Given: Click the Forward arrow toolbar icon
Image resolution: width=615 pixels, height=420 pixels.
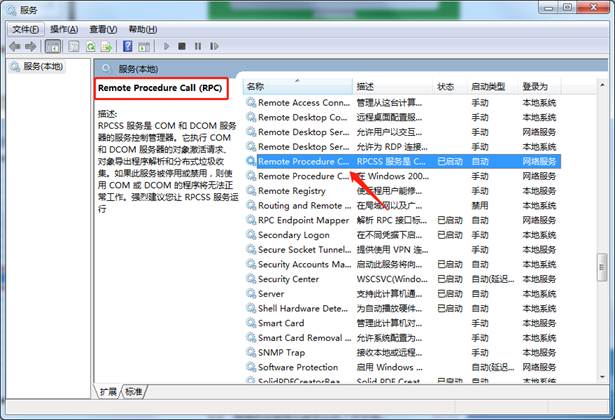Looking at the screenshot, I should tap(31, 46).
